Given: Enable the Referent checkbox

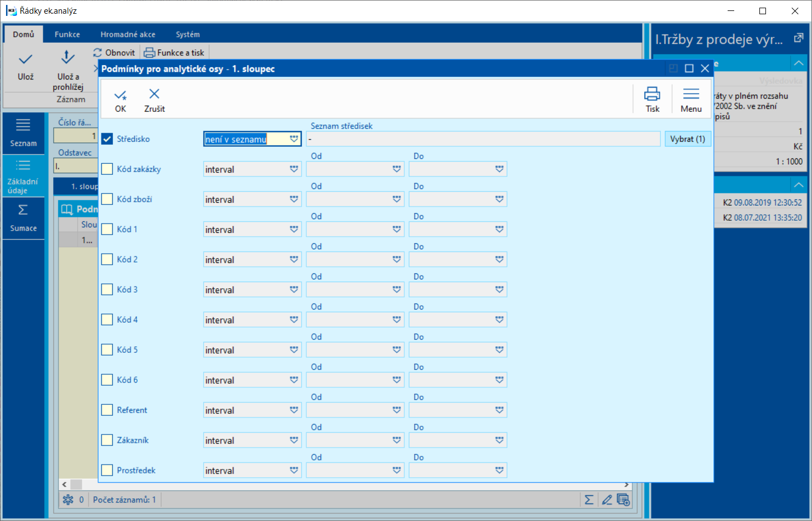Looking at the screenshot, I should [107, 410].
